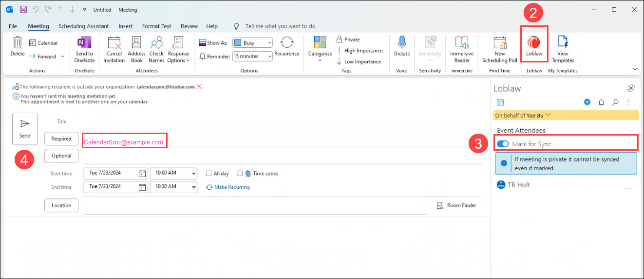Start Dictate microphone
This screenshot has height=279, width=644.
402,47
